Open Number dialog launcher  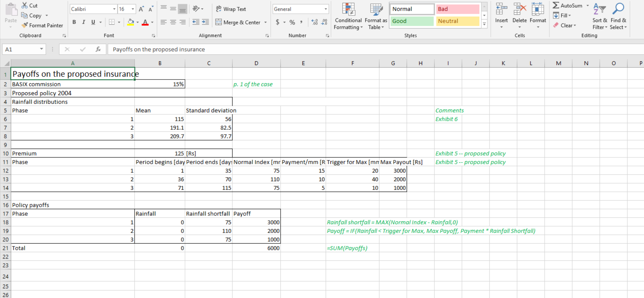pyautogui.click(x=327, y=35)
